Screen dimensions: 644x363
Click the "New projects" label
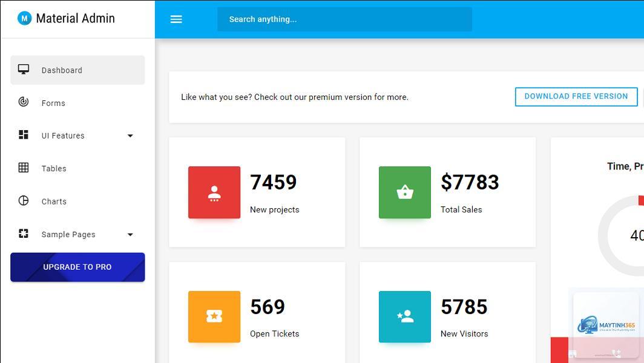point(275,210)
